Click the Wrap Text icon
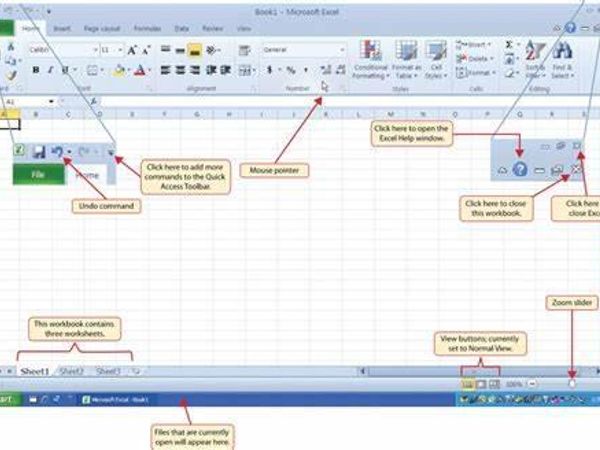 click(244, 50)
